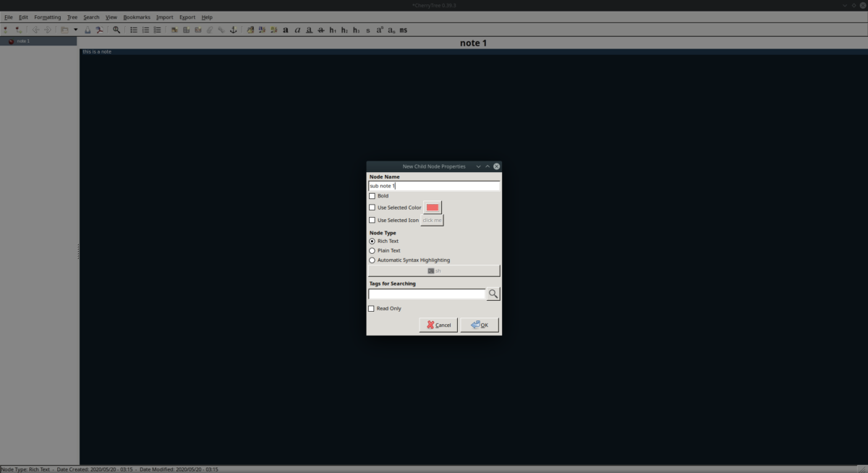Click inside the Node Name text field
868x473 pixels.
[x=434, y=185]
